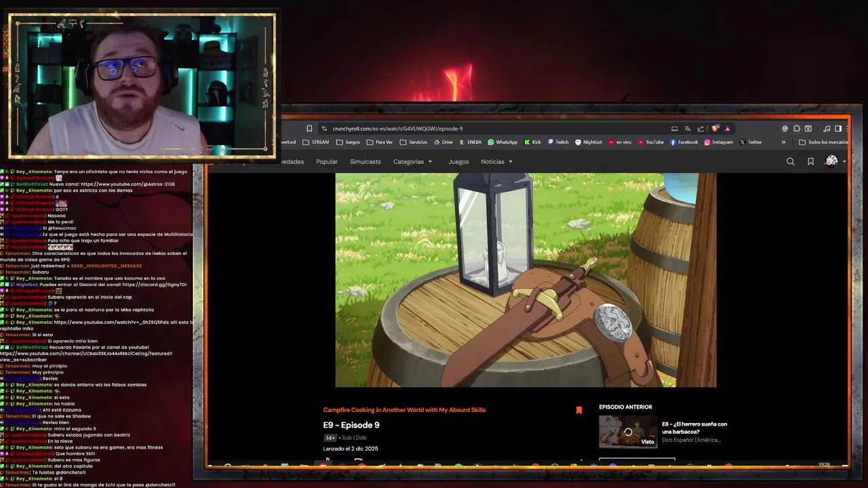Click the previous episode E8 thumbnail

click(628, 432)
